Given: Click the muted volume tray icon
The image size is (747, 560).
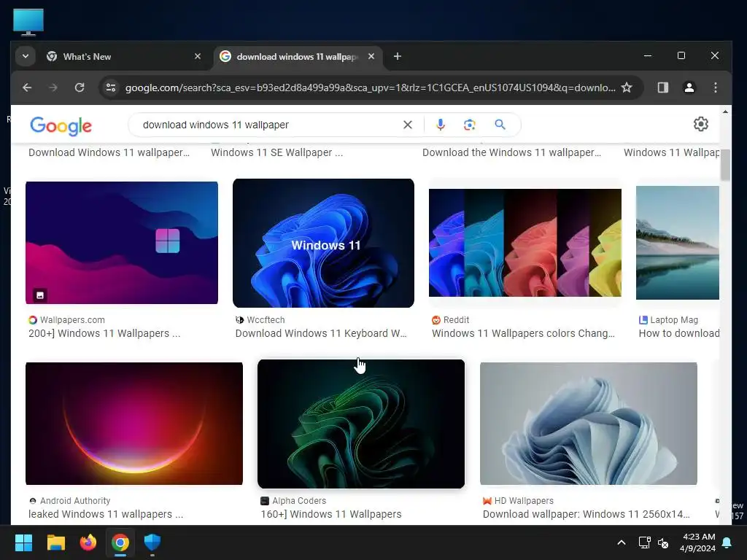Looking at the screenshot, I should click(663, 542).
